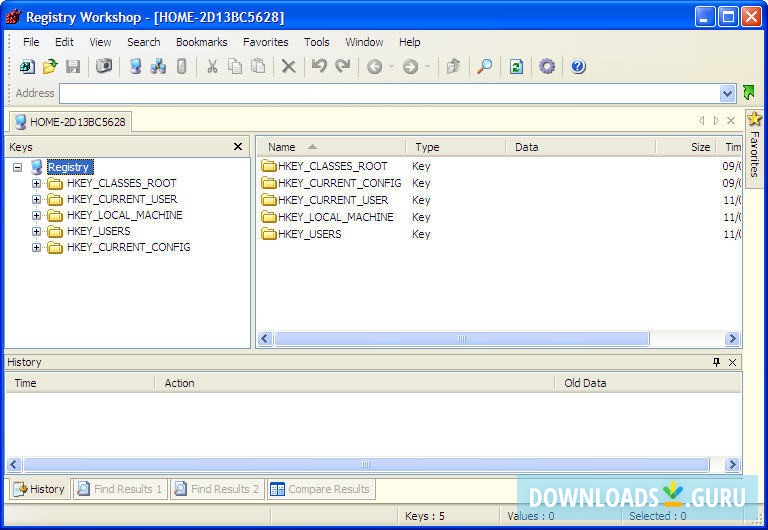Expand HKEY_USERS in the Keys tree

pos(36,231)
